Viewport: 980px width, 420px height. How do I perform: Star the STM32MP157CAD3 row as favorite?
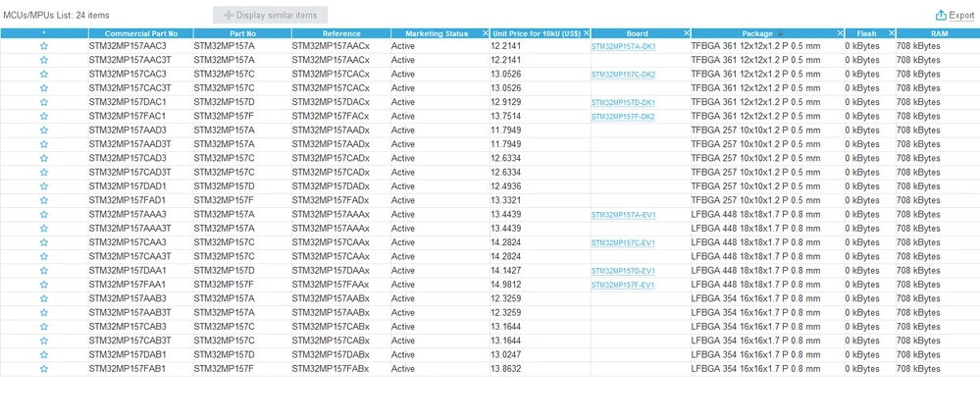click(x=44, y=159)
